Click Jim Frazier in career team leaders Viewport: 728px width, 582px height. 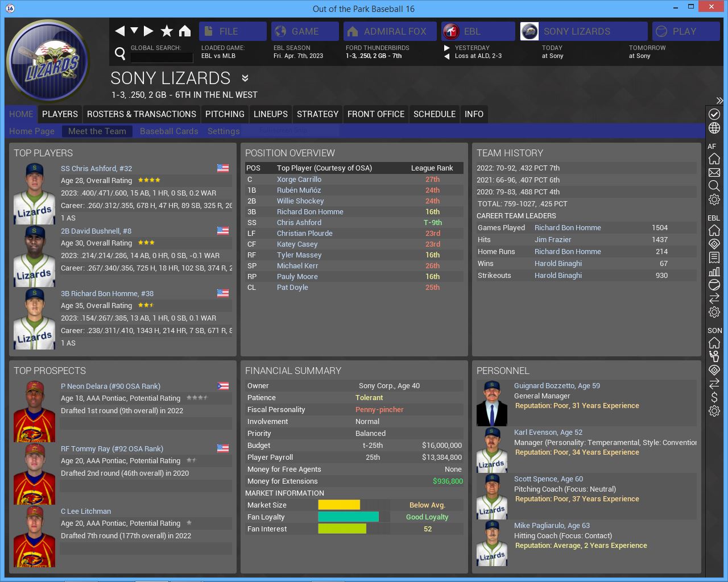pyautogui.click(x=553, y=240)
